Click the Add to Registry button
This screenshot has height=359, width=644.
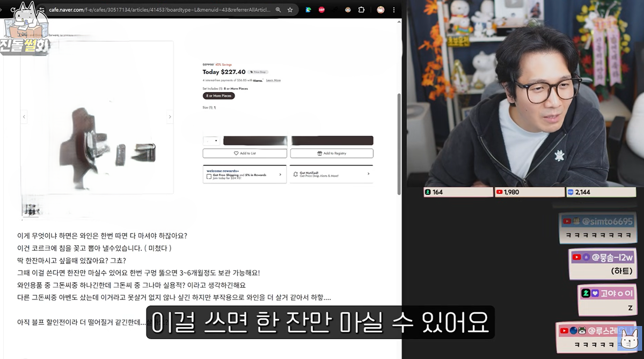pos(331,153)
